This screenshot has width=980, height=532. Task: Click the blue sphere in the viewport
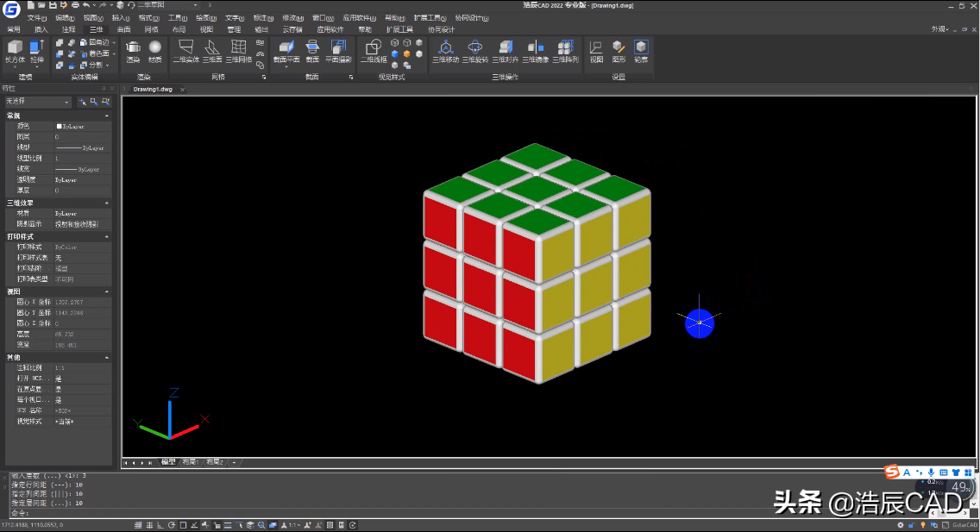(x=700, y=323)
